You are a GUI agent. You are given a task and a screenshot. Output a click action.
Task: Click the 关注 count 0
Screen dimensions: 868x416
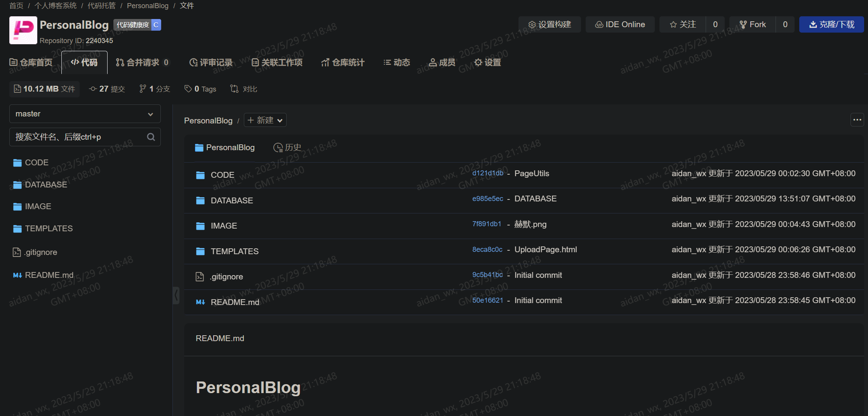(715, 24)
